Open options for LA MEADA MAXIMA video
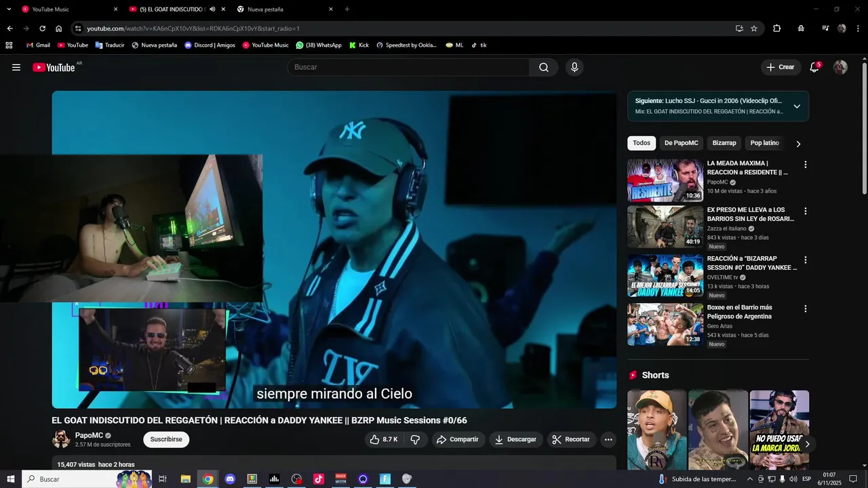This screenshot has height=488, width=868. point(806,165)
